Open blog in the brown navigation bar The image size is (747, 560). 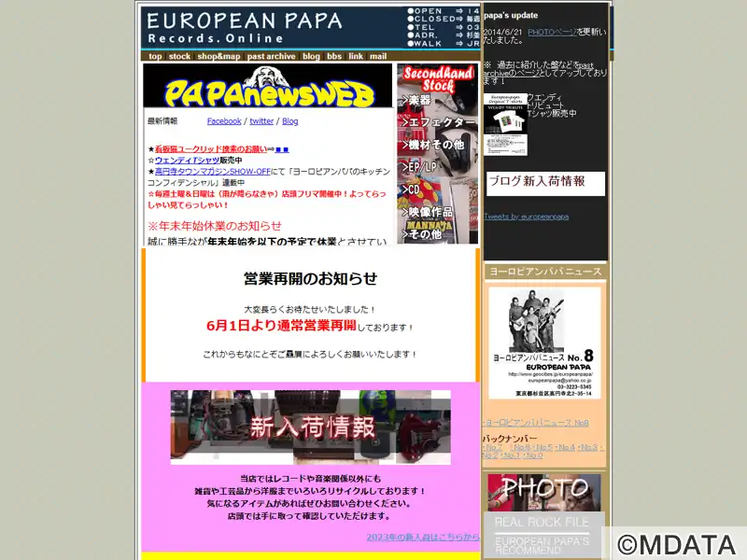[x=311, y=56]
